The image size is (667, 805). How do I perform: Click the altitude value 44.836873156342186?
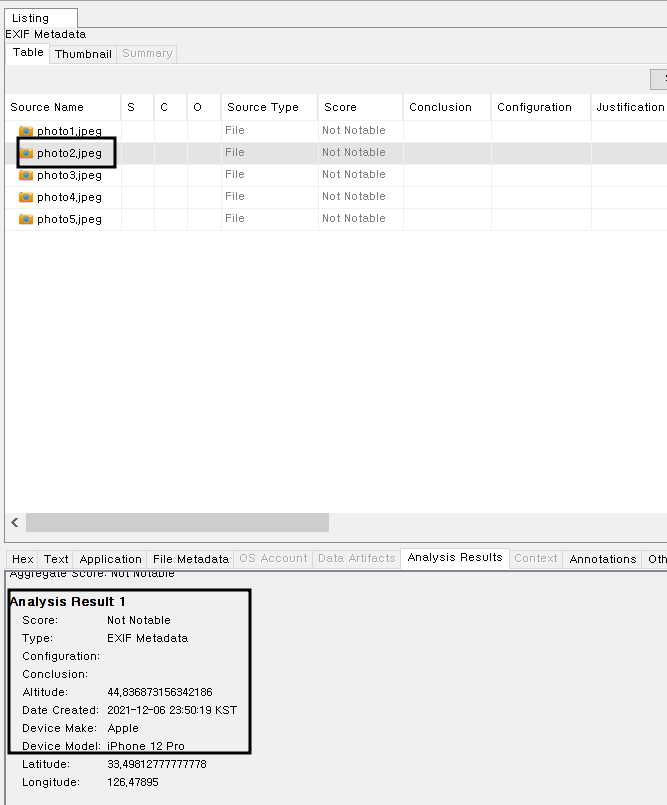[160, 693]
